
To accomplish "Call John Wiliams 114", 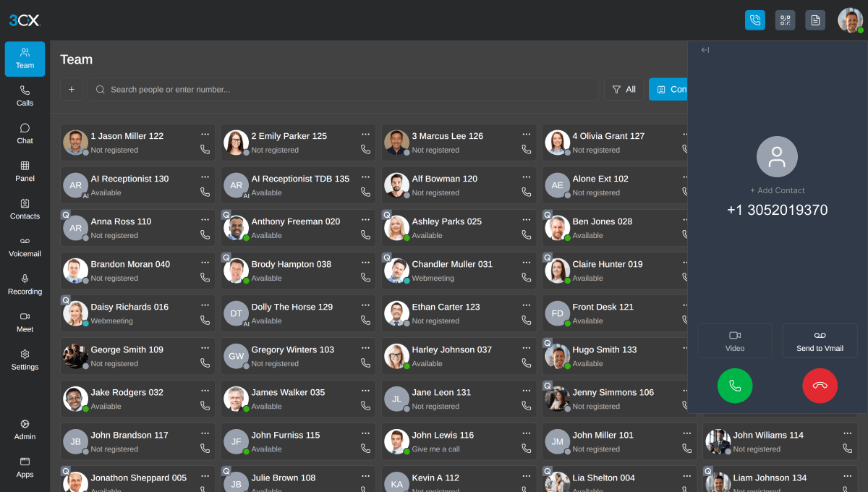I will click(847, 449).
